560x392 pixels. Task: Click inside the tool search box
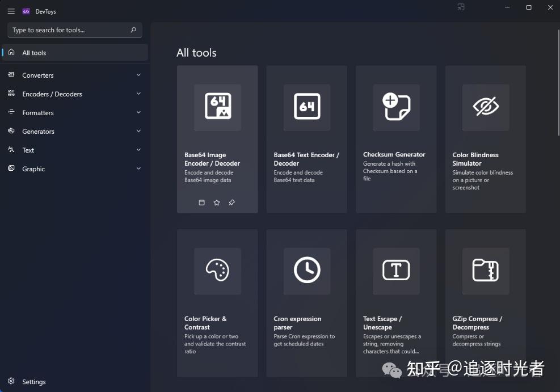[68, 29]
